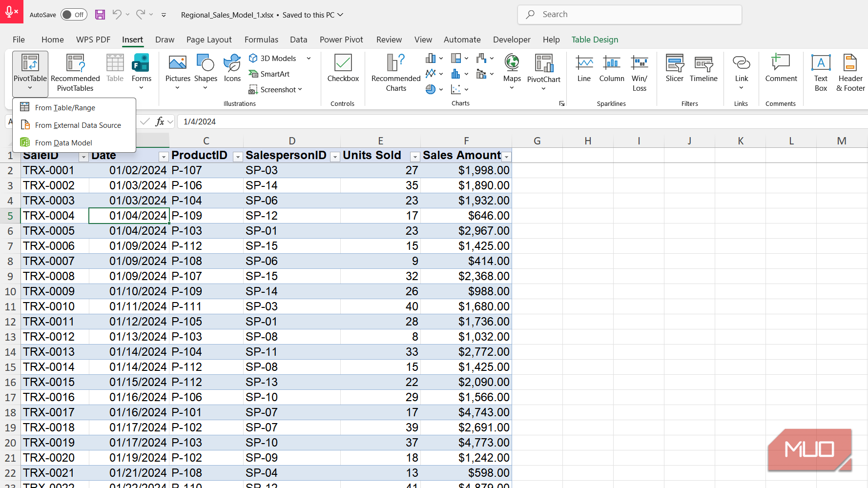Click the Undo icon

[117, 15]
